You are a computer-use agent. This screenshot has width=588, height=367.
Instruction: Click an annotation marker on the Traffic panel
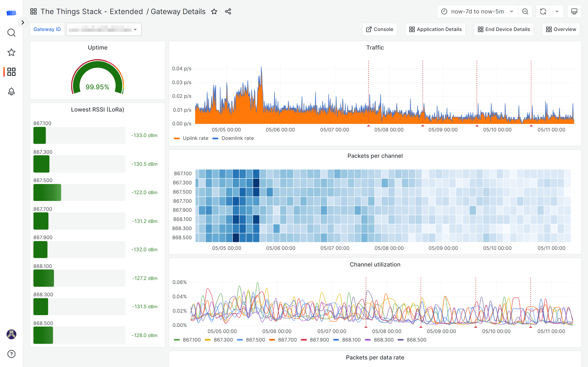click(x=368, y=126)
